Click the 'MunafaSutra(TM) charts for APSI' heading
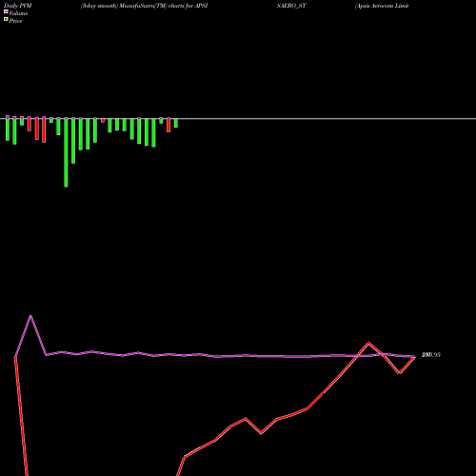 point(164,6)
